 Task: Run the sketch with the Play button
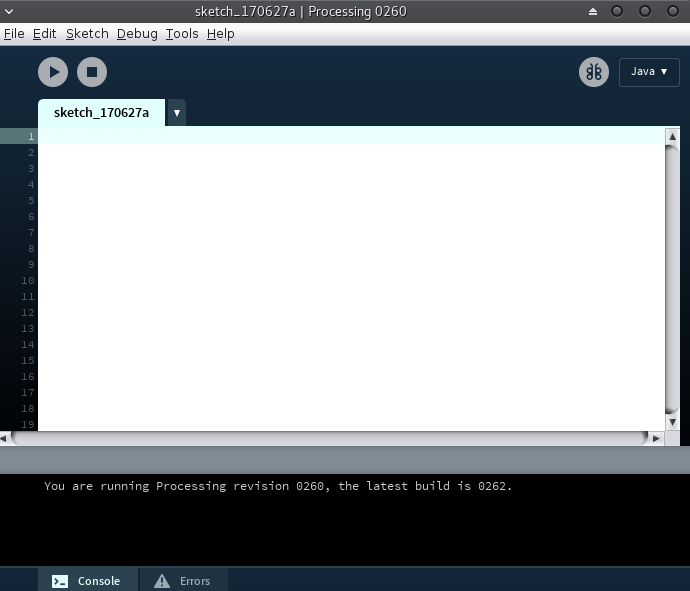(53, 72)
